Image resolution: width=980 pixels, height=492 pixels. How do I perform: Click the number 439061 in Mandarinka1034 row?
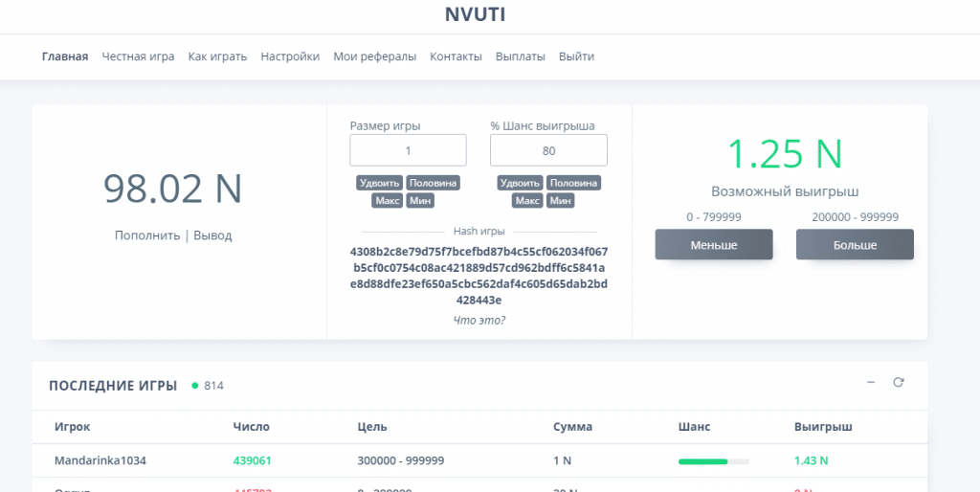(x=252, y=460)
